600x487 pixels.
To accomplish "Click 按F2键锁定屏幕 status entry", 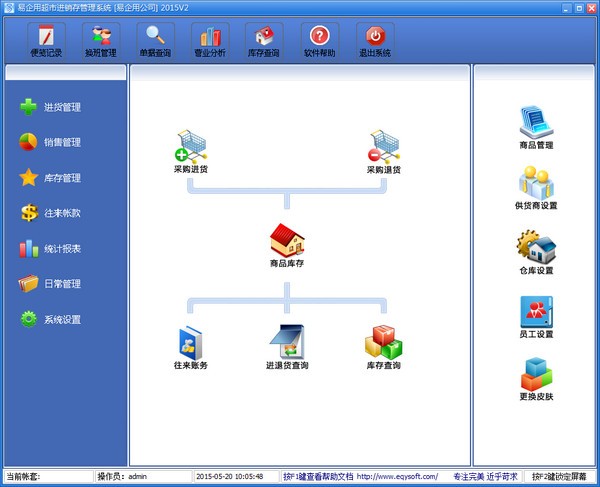I will 559,477.
